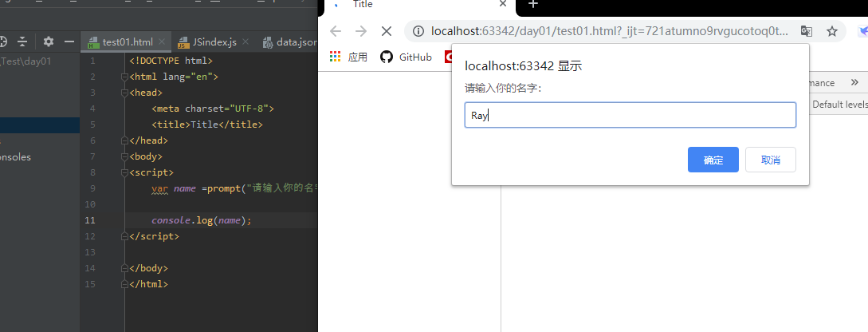Open the GitHub bookmark

tap(407, 57)
